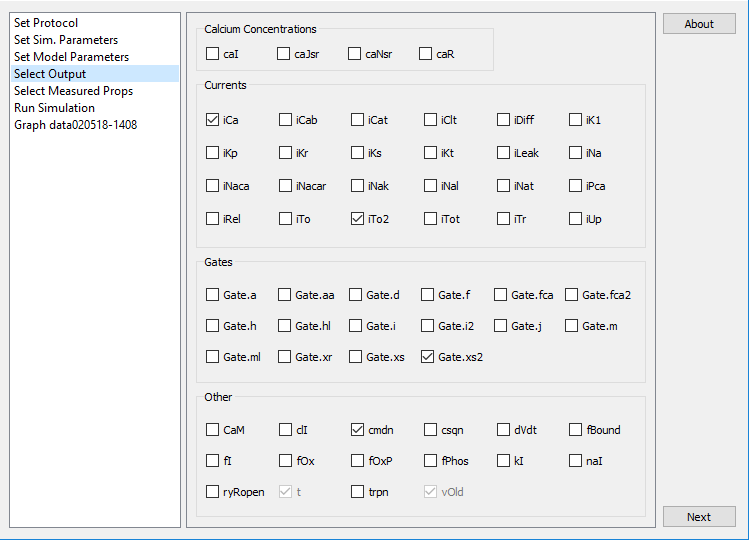Open Graph data020518-1408 entry
The height and width of the screenshot is (540, 749).
[x=94, y=125]
